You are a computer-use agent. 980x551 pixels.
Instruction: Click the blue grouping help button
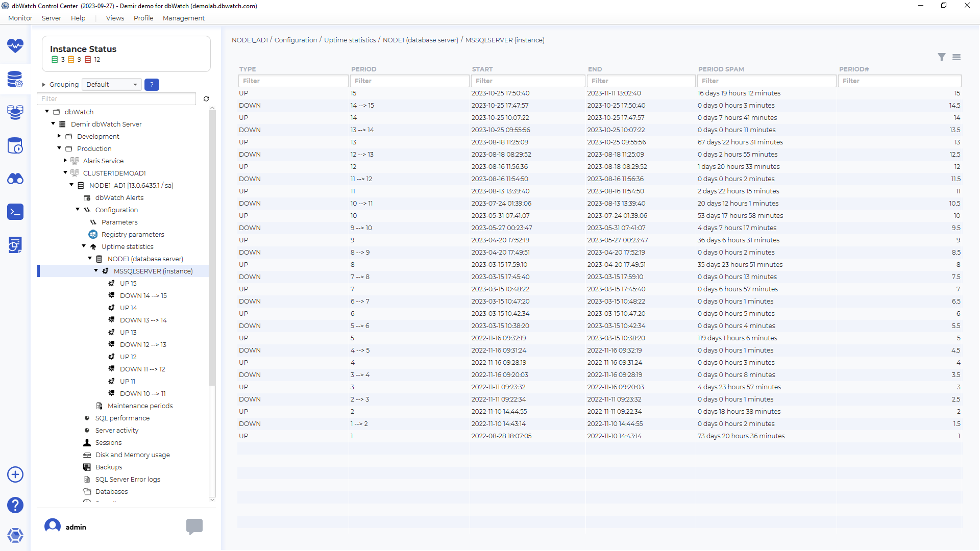pos(152,85)
